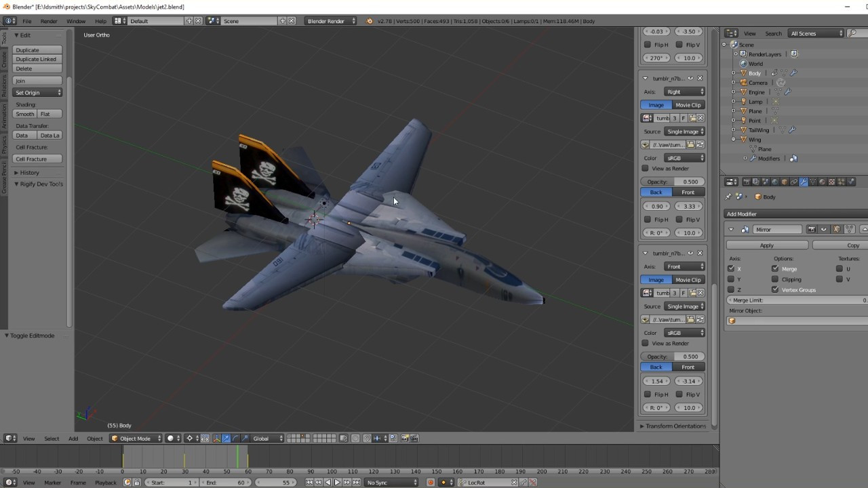Screen dimensions: 868x488
Task: Click the Smooth shading button
Action: click(25, 114)
